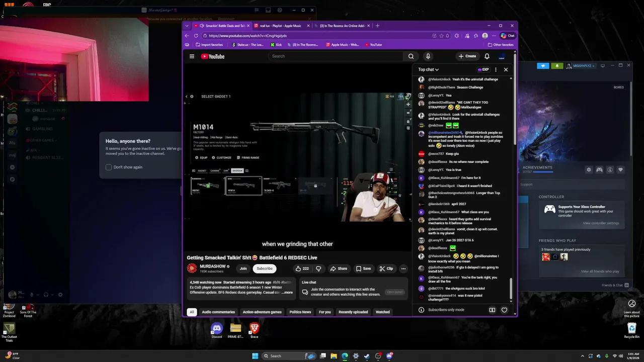Viewport: 644px width, 362px height.
Task: Open Recycle Bin on desktop
Action: (x=632, y=330)
